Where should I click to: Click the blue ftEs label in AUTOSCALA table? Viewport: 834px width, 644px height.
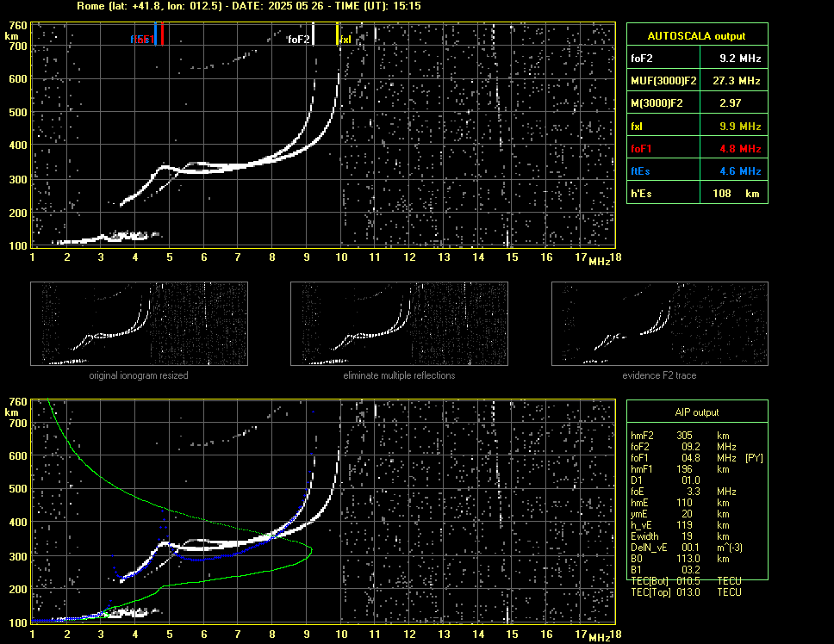640,171
